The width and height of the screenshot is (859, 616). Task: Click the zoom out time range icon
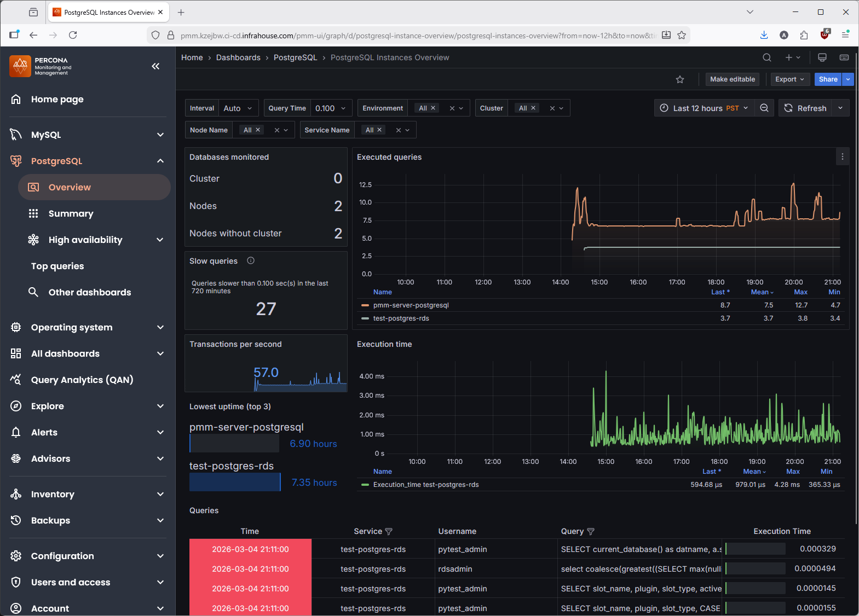(764, 108)
